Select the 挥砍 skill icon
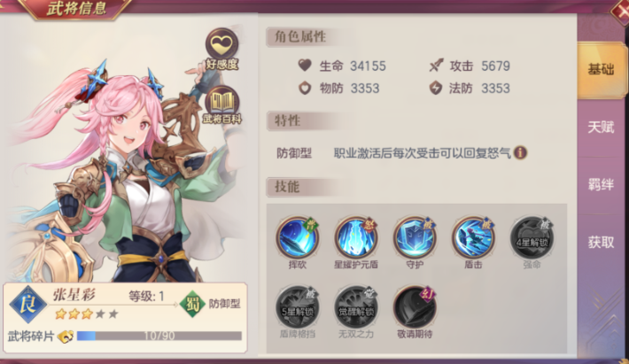The image size is (629, 364). (298, 237)
